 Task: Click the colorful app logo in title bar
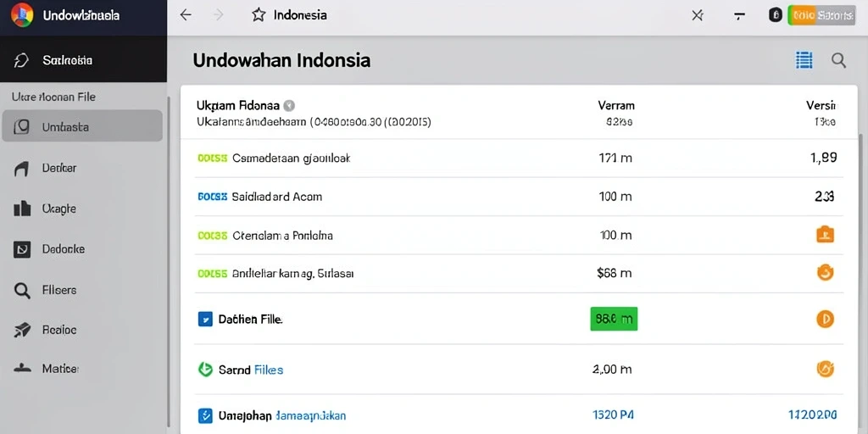(x=22, y=15)
